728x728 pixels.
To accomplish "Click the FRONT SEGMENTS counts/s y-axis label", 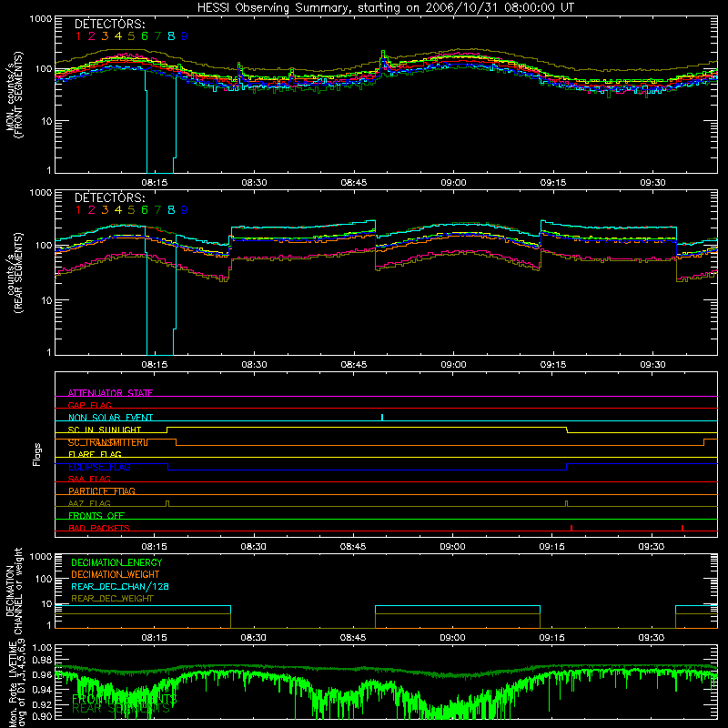I will 15,95.
